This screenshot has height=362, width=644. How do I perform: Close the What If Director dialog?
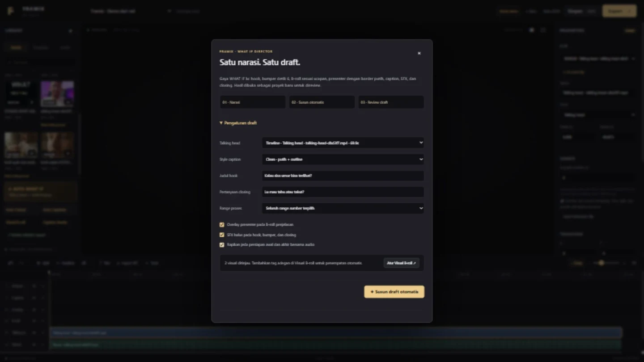pos(419,53)
